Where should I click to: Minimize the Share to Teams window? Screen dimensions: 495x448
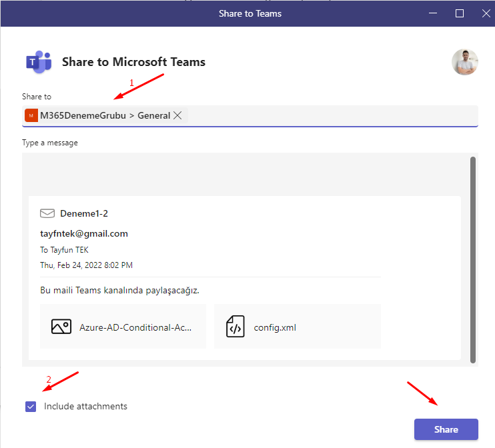[434, 13]
